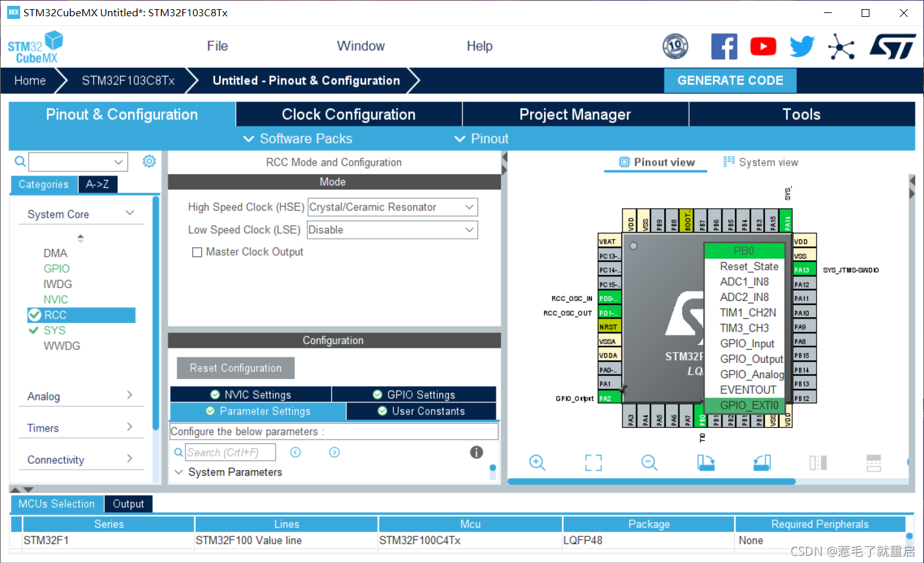Select GPIO in the System Core list
The height and width of the screenshot is (563, 924).
[57, 268]
